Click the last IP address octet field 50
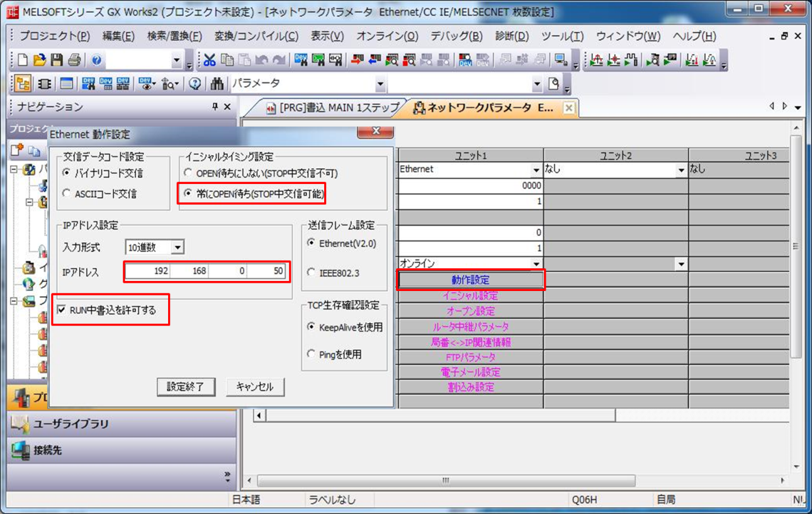Image resolution: width=812 pixels, height=514 pixels. click(267, 271)
